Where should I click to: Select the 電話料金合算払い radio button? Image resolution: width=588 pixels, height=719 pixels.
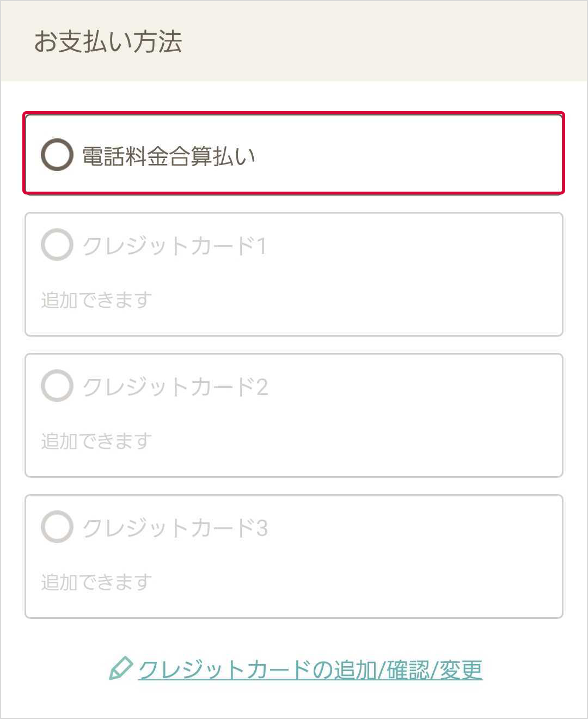[x=57, y=155]
